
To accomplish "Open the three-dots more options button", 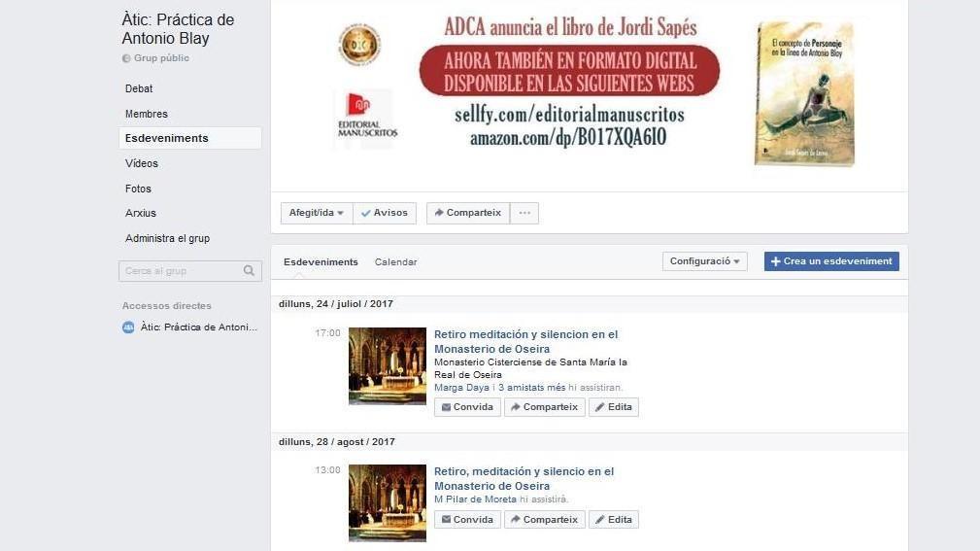I will pyautogui.click(x=524, y=213).
